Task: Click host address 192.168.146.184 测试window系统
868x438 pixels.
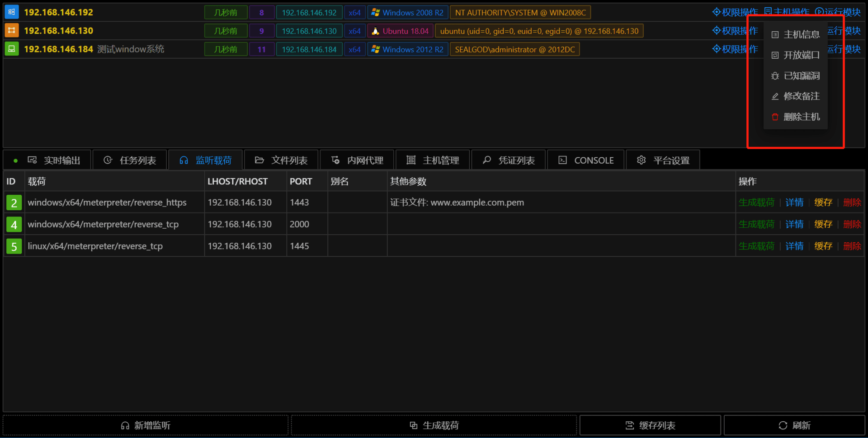Action: tap(94, 49)
